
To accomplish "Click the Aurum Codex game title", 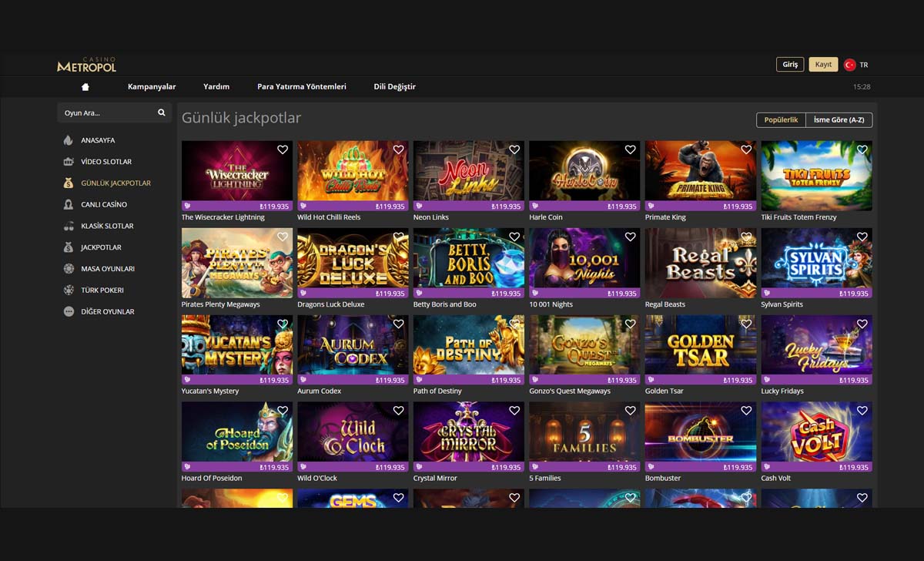I will [320, 391].
